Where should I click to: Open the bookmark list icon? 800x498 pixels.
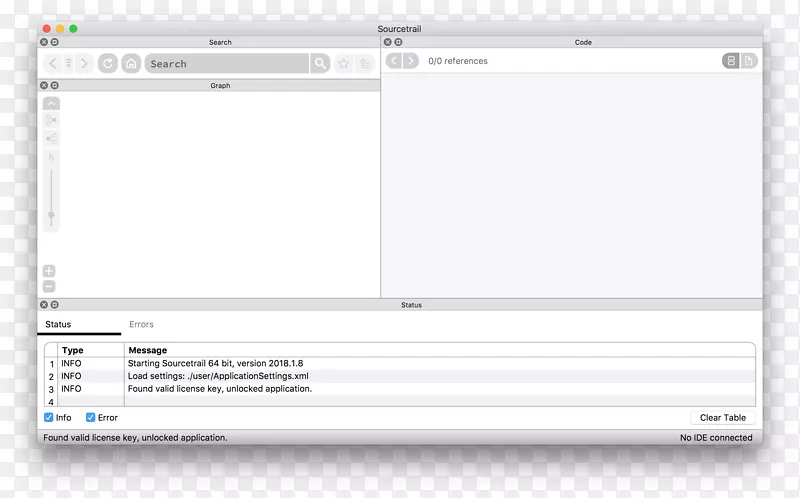tap(365, 64)
